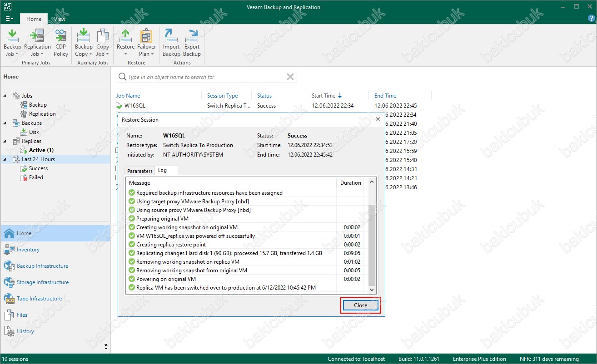Switch to the Home ribbon tab

click(x=34, y=19)
